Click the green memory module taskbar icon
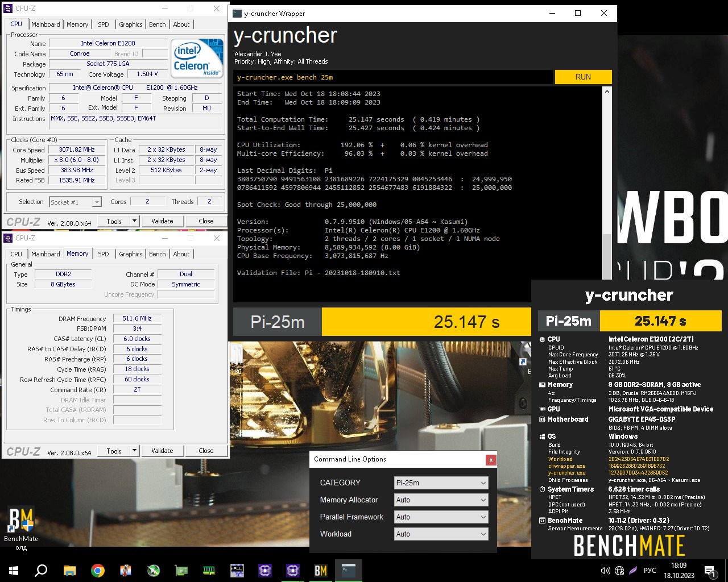The image size is (728, 582). click(x=209, y=570)
